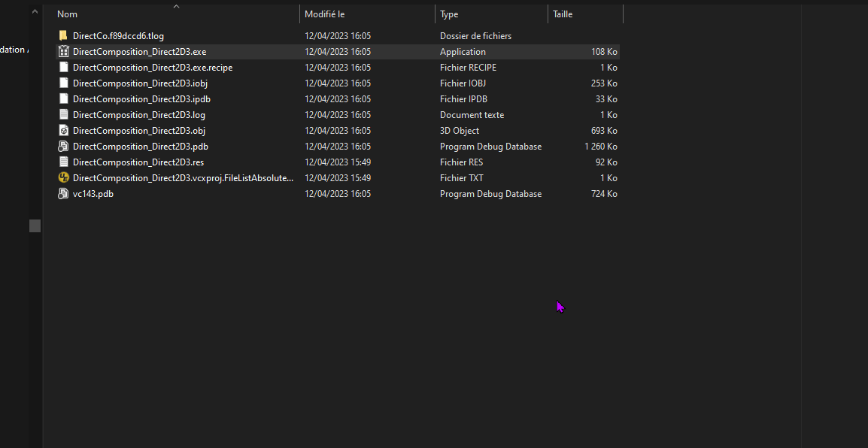Select file name DirectComposition_Direct2D3.exe
This screenshot has width=868, height=448.
(139, 51)
